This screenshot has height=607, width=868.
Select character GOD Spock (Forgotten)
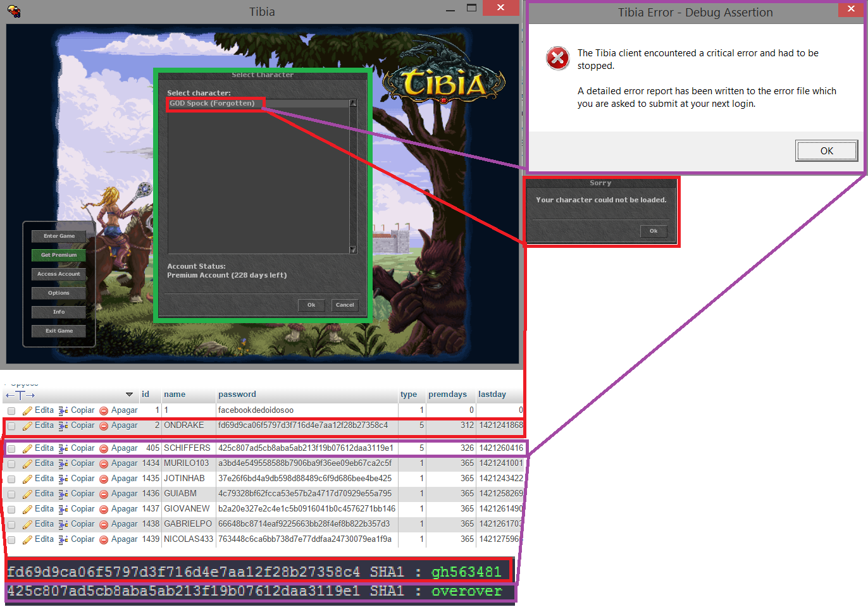(x=259, y=103)
